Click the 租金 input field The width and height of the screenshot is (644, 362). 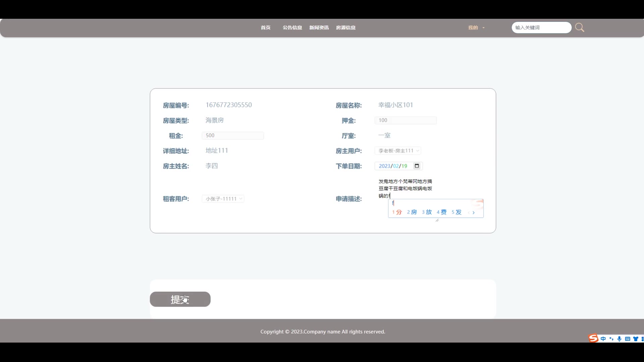(x=233, y=135)
